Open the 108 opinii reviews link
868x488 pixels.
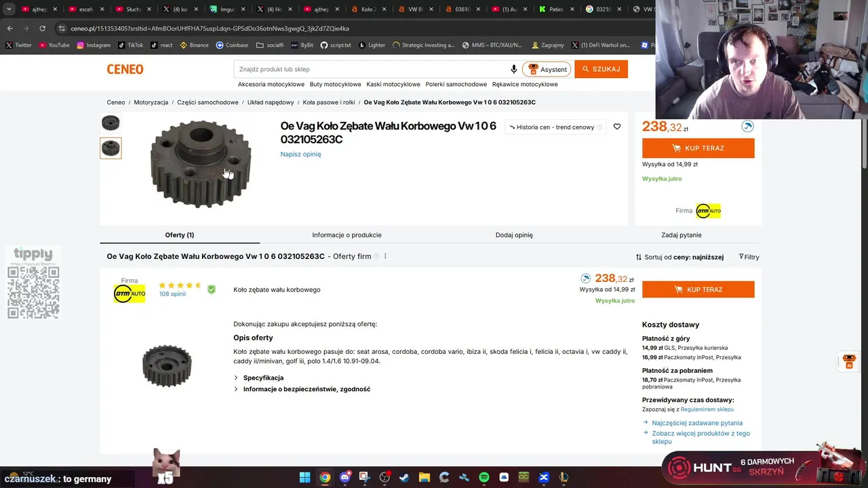pyautogui.click(x=172, y=294)
